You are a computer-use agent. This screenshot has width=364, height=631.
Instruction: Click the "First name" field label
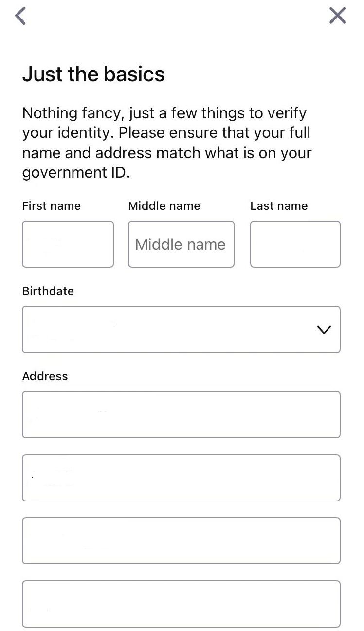point(52,206)
